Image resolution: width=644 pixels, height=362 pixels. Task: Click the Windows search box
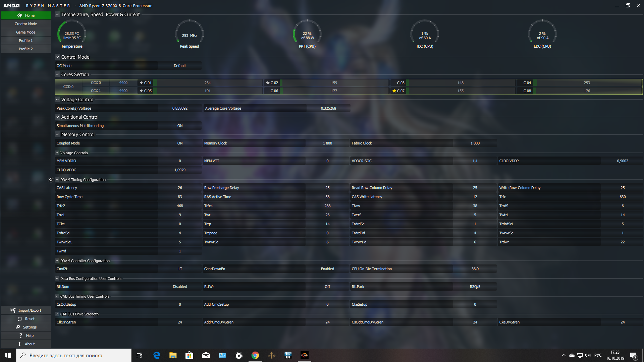coord(74,355)
